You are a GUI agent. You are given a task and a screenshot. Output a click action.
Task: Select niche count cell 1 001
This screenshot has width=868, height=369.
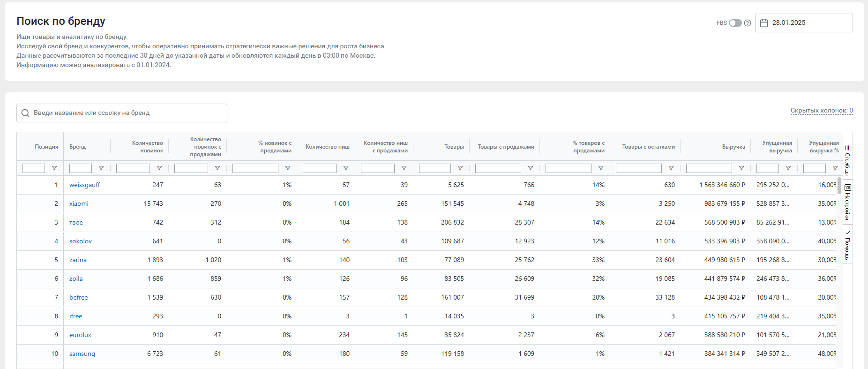342,203
